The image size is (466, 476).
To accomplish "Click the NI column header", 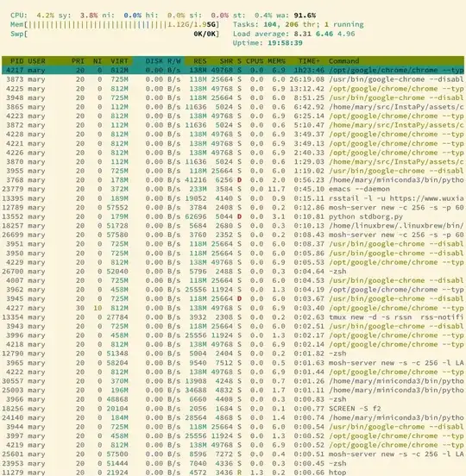I will 98,61.
